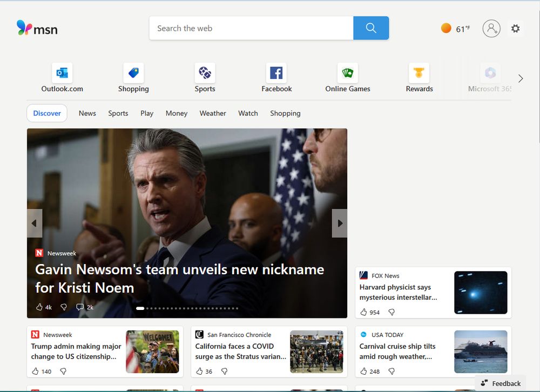540x392 pixels.
Task: Open the Microsoft 365 shortcut icon
Action: 490,73
